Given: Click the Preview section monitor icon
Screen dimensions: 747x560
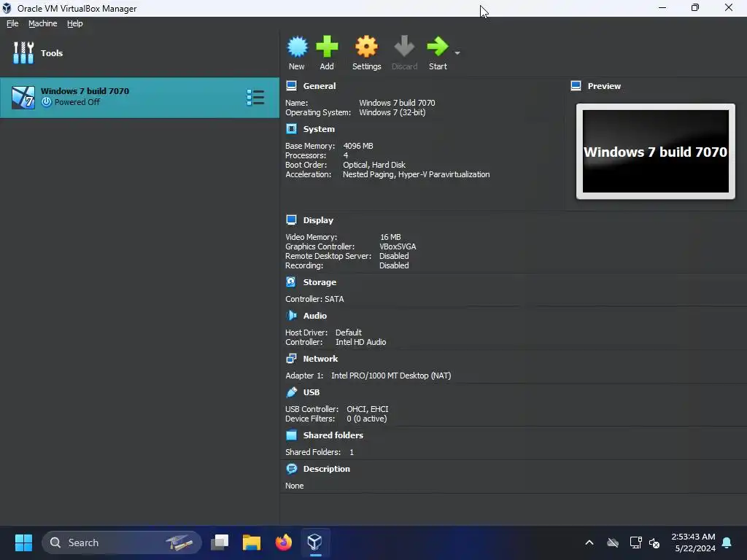Looking at the screenshot, I should [576, 86].
